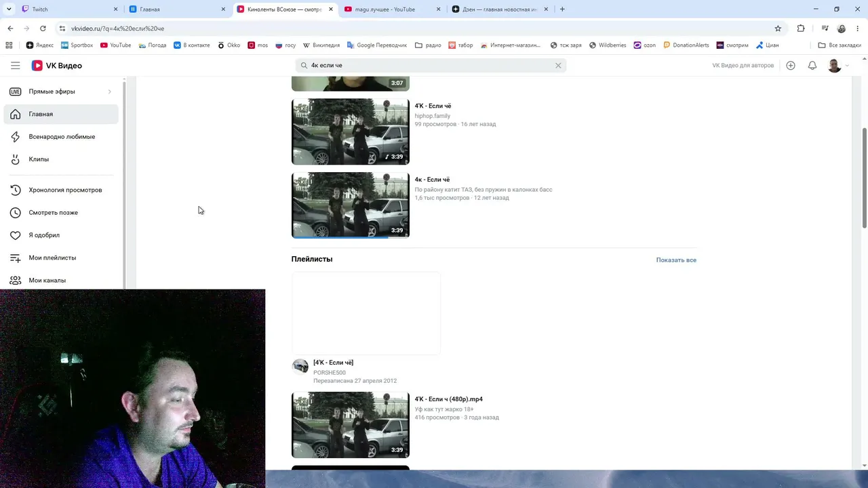The image size is (868, 488).
Task: Open a new browser tab
Action: tap(562, 9)
